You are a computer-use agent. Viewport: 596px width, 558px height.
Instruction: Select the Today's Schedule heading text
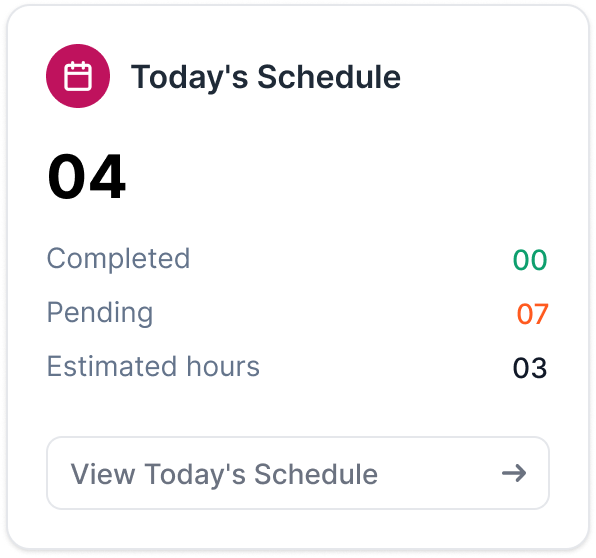tap(266, 78)
